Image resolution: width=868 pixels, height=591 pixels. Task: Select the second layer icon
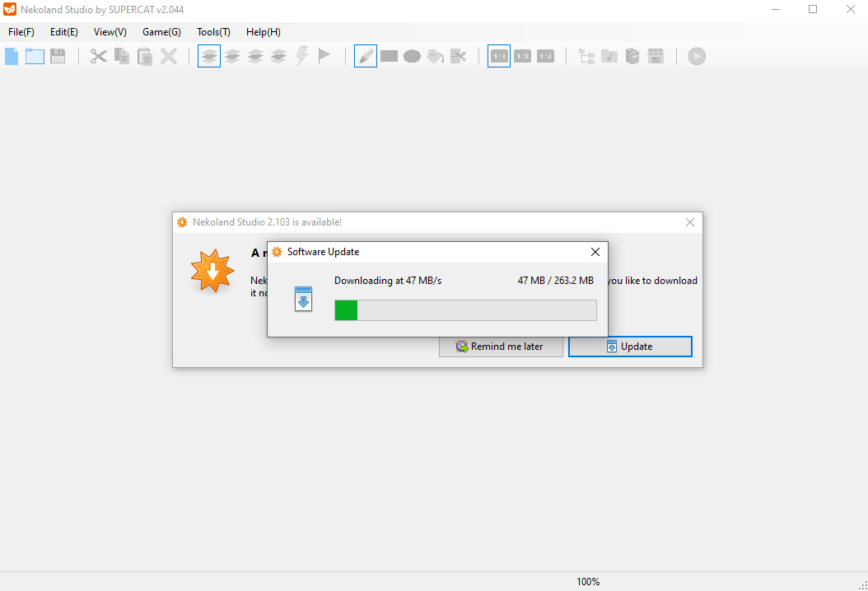pyautogui.click(x=232, y=56)
